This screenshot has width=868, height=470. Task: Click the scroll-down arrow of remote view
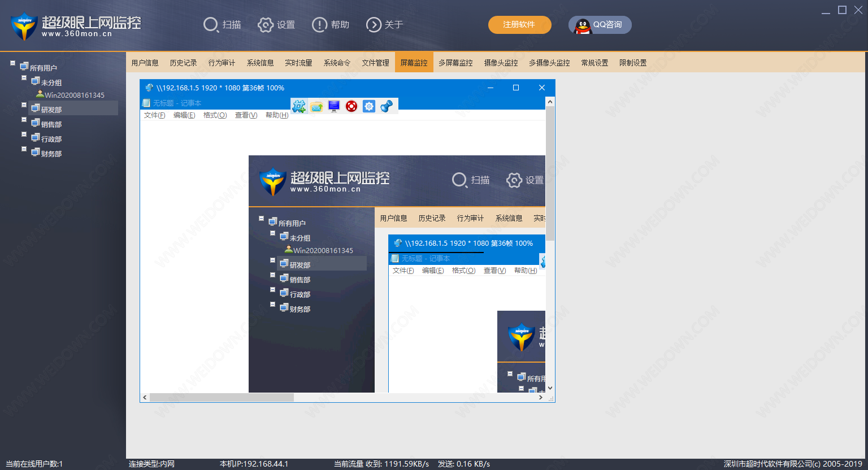[550, 389]
